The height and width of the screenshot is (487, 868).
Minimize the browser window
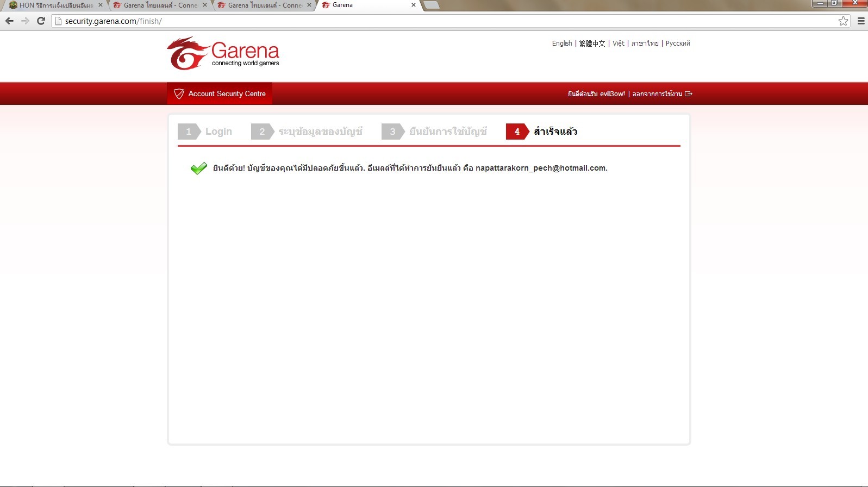[820, 3]
